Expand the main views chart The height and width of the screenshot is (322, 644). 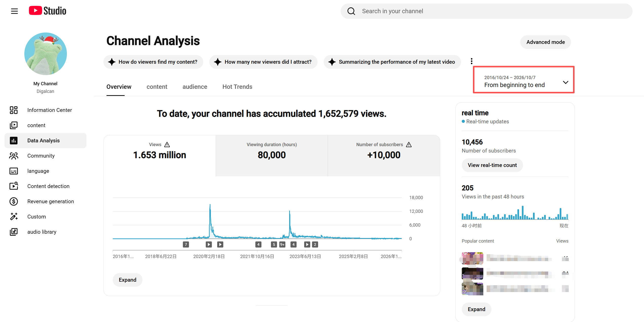tap(127, 280)
